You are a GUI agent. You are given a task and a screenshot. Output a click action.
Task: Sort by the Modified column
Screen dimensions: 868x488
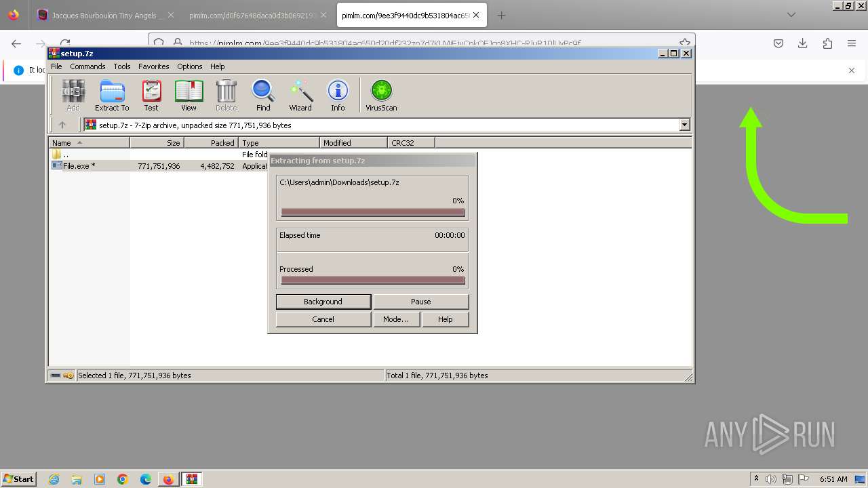click(x=353, y=143)
